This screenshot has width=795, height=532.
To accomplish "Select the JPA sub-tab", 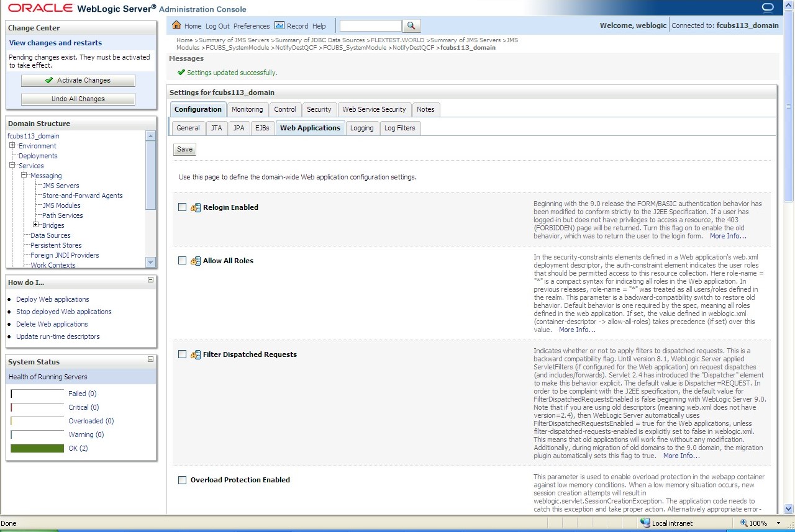I will 238,128.
